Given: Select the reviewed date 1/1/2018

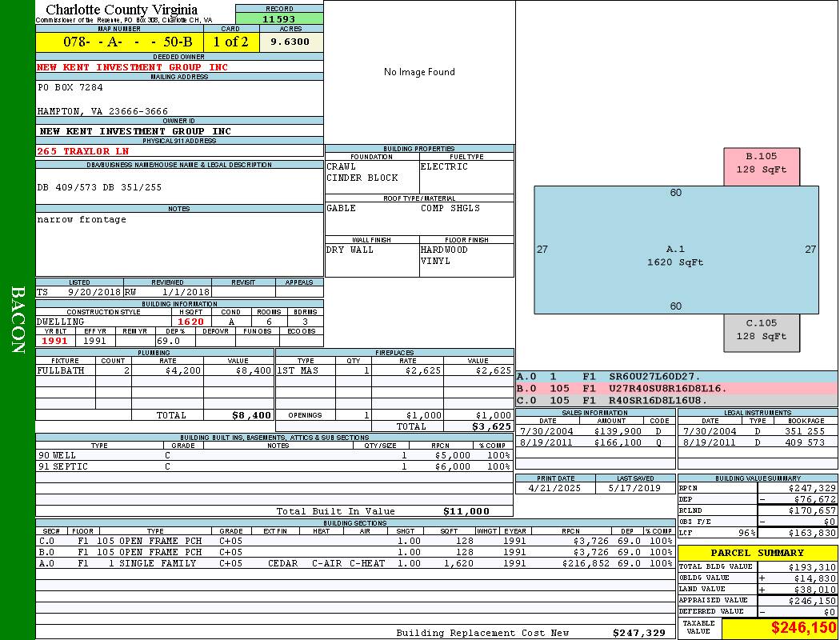Looking at the screenshot, I should 186,293.
